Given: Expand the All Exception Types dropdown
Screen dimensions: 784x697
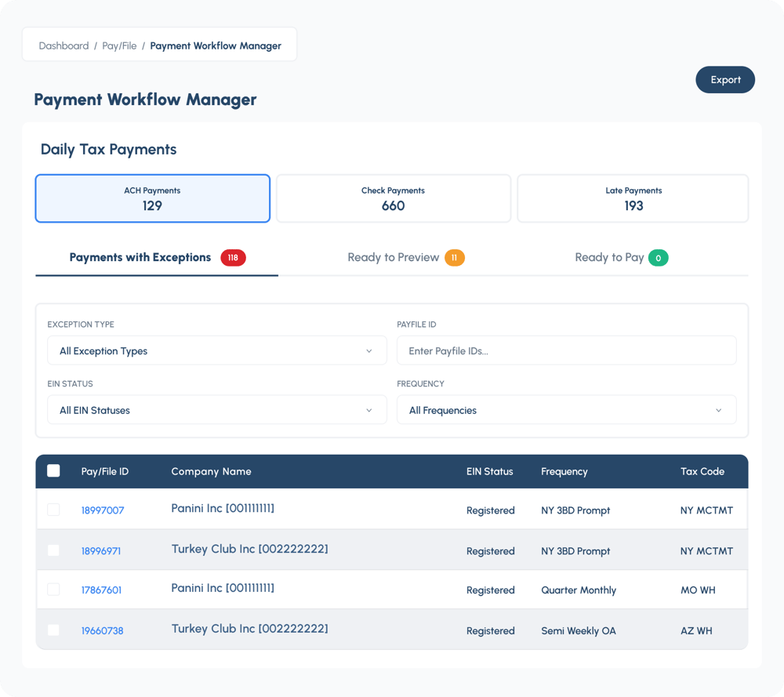Looking at the screenshot, I should click(217, 350).
